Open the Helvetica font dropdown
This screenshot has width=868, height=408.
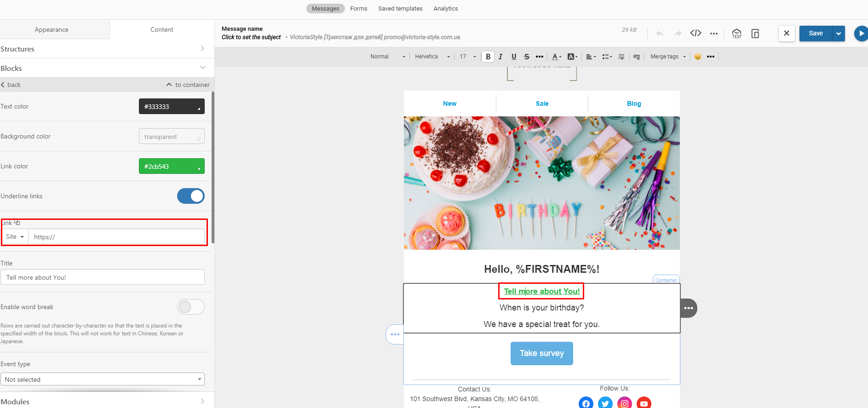pyautogui.click(x=432, y=57)
